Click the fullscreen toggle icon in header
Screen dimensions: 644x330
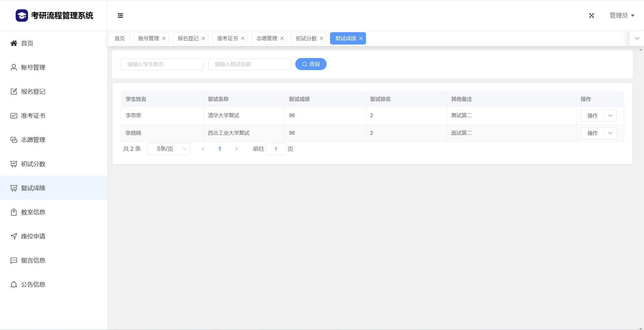point(591,16)
